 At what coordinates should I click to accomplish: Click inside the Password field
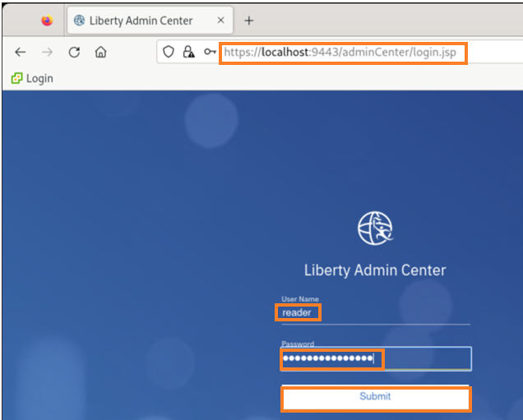click(375, 359)
